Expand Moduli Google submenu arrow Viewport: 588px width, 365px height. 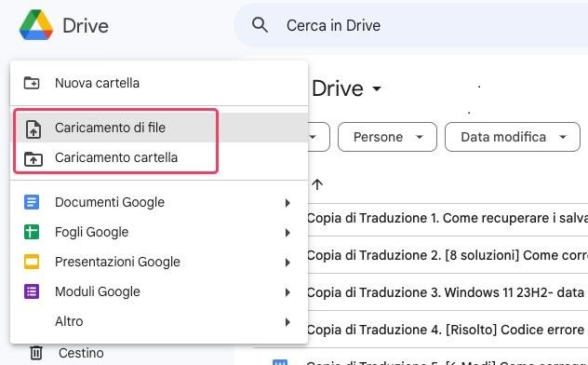pyautogui.click(x=287, y=292)
